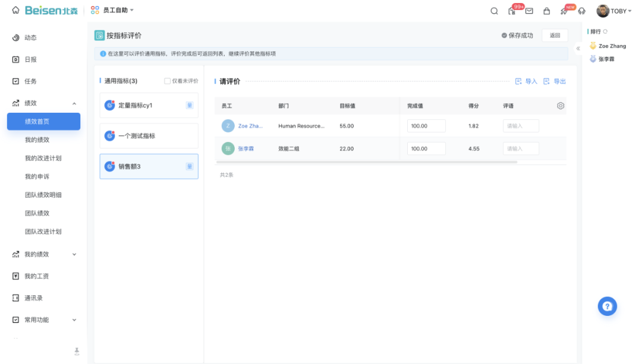642x364 pixels.
Task: Open 我的工资 menu item
Action: [x=36, y=276]
